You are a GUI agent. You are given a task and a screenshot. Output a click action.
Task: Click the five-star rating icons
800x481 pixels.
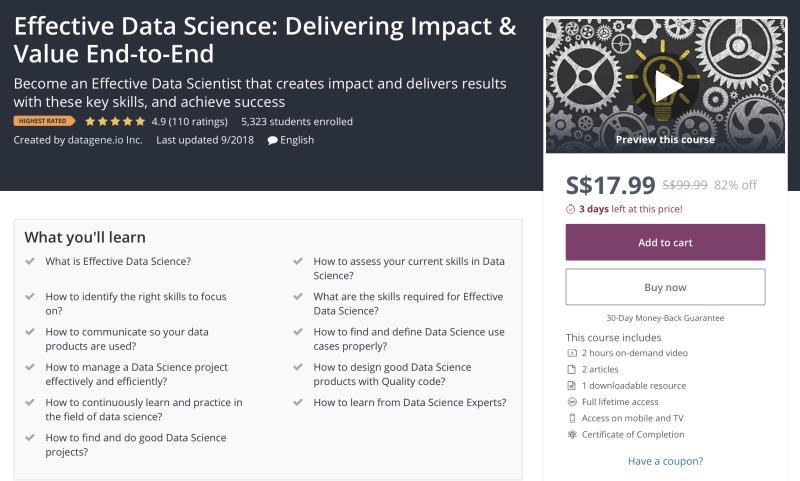115,122
